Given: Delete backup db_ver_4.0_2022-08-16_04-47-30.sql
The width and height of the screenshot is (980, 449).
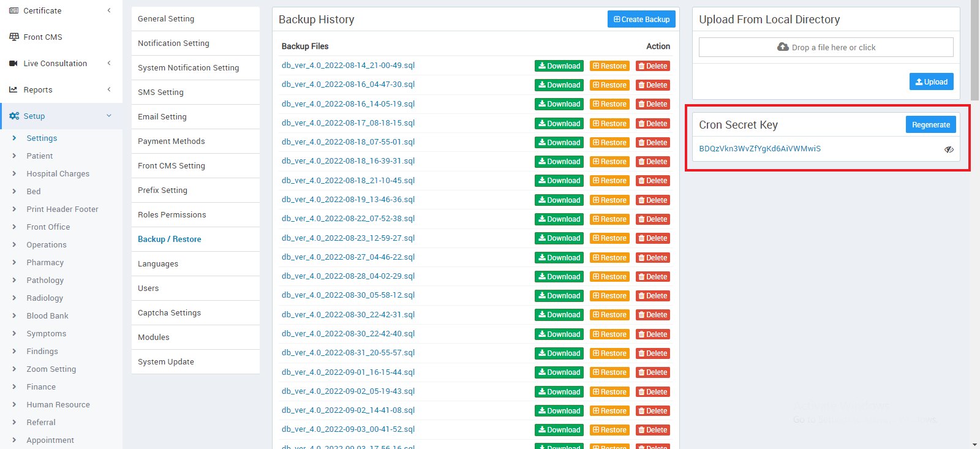Looking at the screenshot, I should coord(652,85).
